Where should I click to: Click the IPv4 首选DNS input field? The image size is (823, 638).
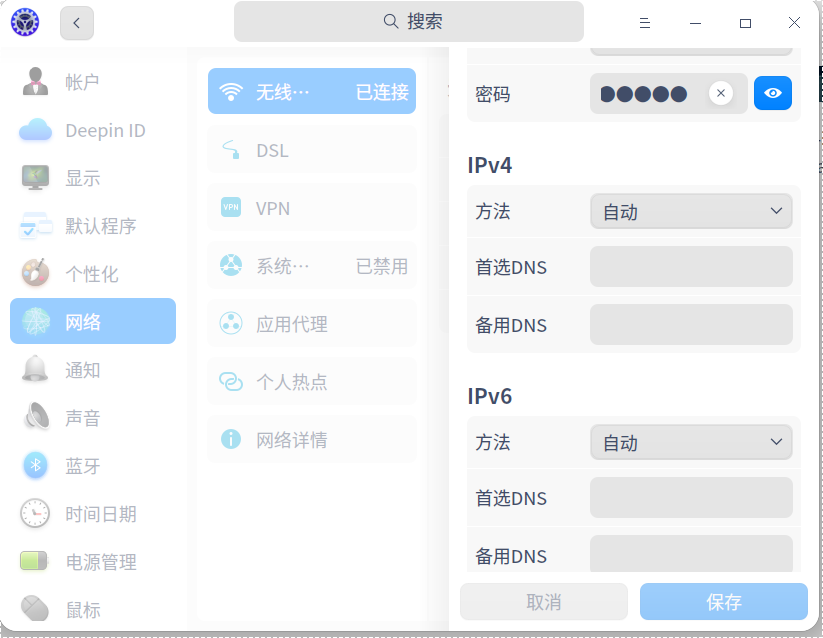point(691,267)
